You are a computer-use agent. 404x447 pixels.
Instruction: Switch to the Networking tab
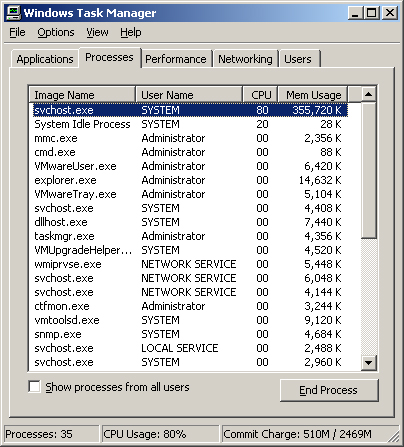[245, 59]
